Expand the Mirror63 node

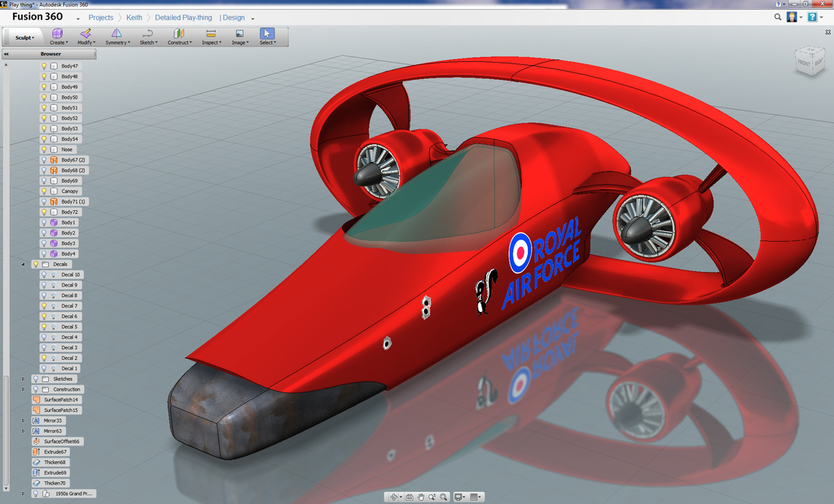coord(23,432)
